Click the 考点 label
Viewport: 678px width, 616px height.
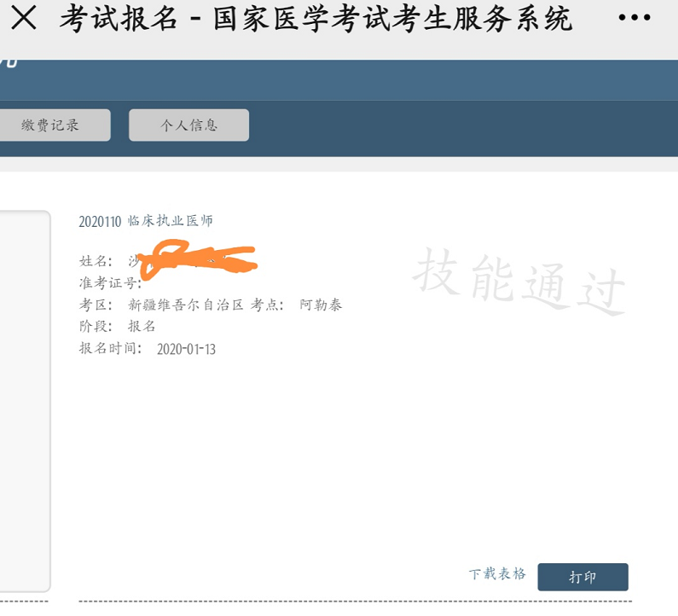[x=268, y=305]
